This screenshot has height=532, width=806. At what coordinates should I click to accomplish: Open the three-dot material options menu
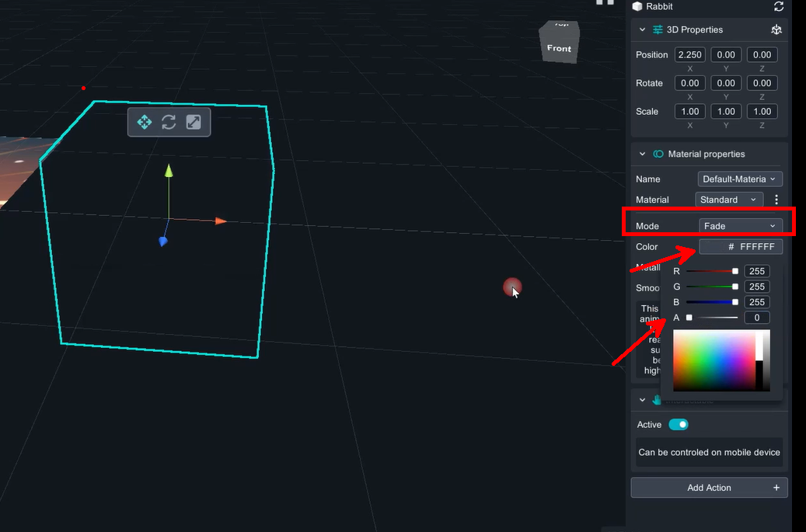pyautogui.click(x=776, y=200)
